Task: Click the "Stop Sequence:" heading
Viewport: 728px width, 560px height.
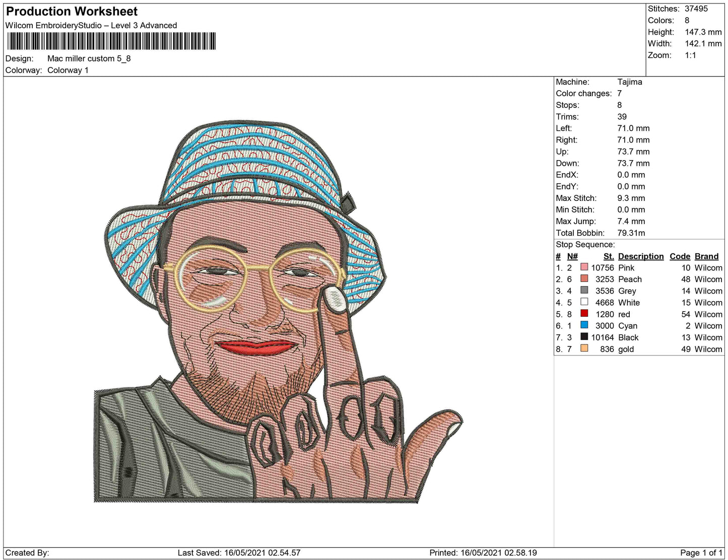Action: pyautogui.click(x=585, y=244)
